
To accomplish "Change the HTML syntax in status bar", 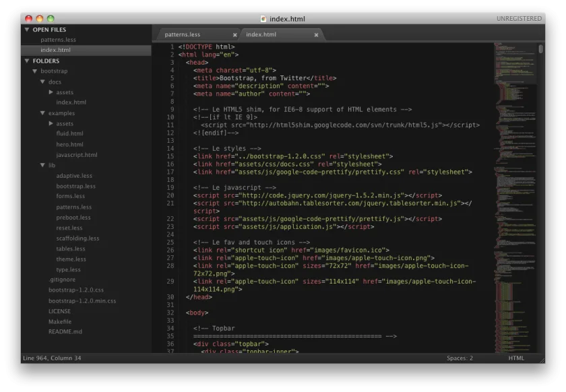I will [516, 358].
